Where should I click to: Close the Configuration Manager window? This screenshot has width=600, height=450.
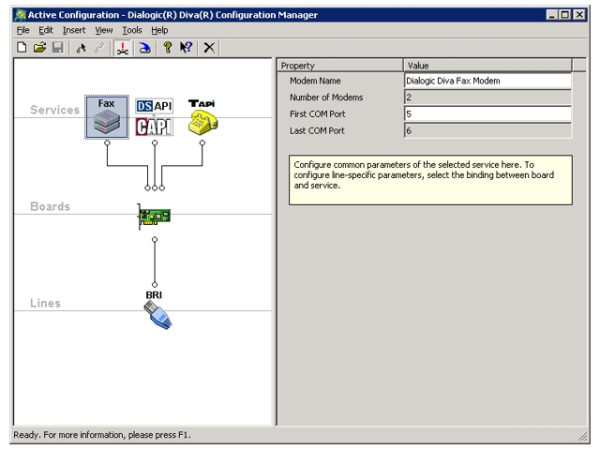click(579, 15)
